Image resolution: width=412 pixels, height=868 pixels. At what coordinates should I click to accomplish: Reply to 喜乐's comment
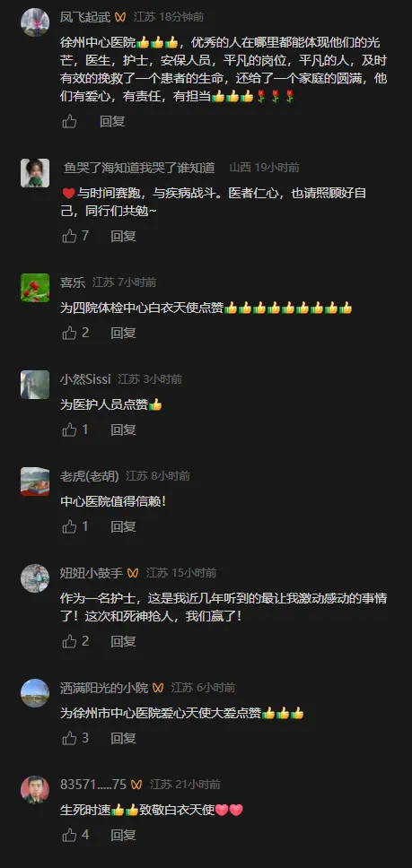124,333
